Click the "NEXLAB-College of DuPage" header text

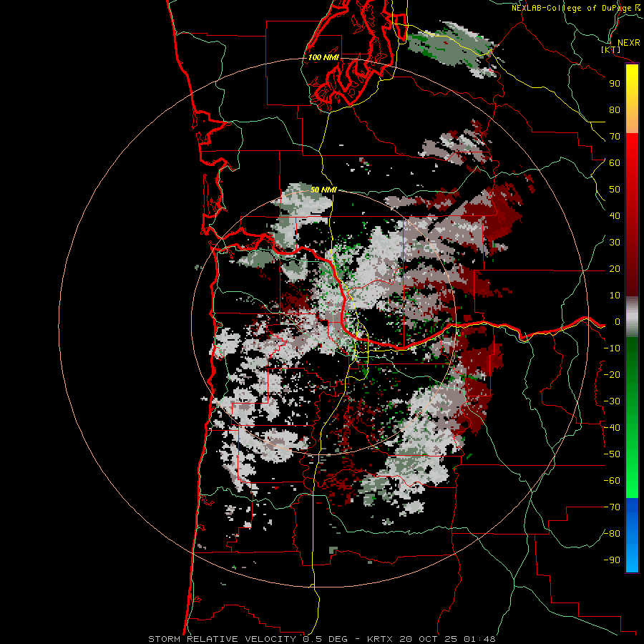tap(572, 8)
